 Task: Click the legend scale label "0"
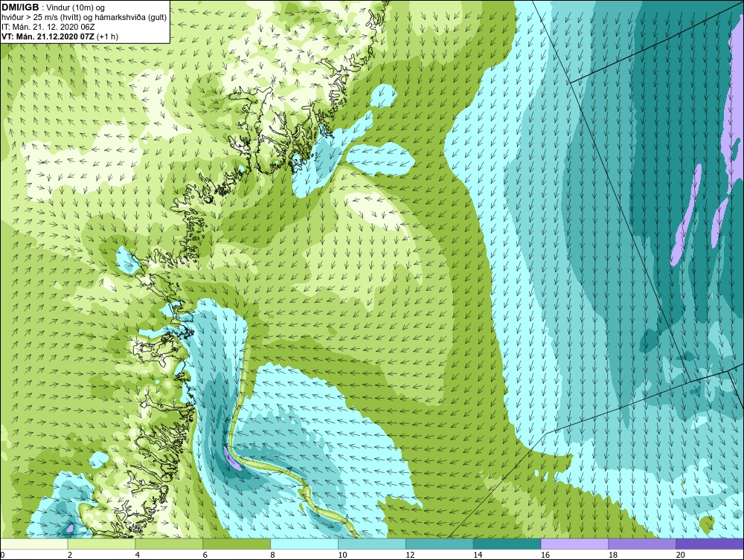(2, 555)
